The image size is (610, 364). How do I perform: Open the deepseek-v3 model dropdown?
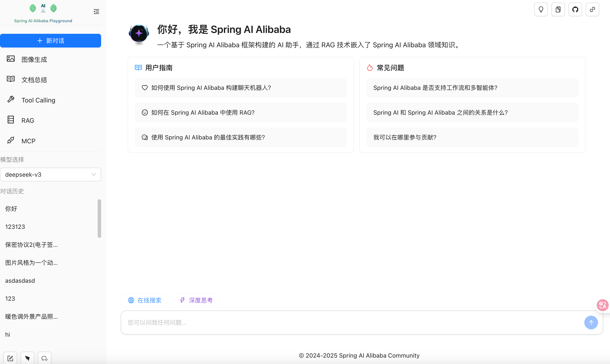51,174
